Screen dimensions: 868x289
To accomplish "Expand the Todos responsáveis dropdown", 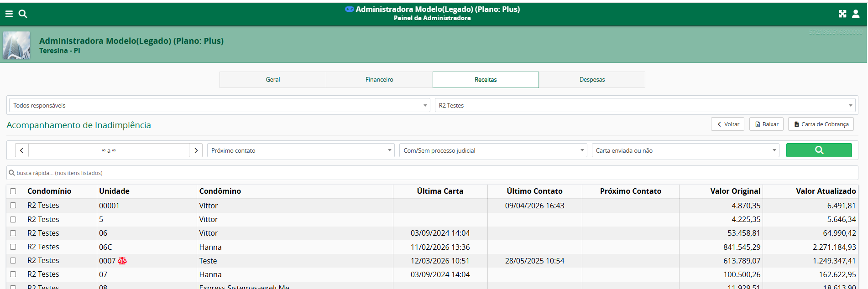I will (219, 105).
